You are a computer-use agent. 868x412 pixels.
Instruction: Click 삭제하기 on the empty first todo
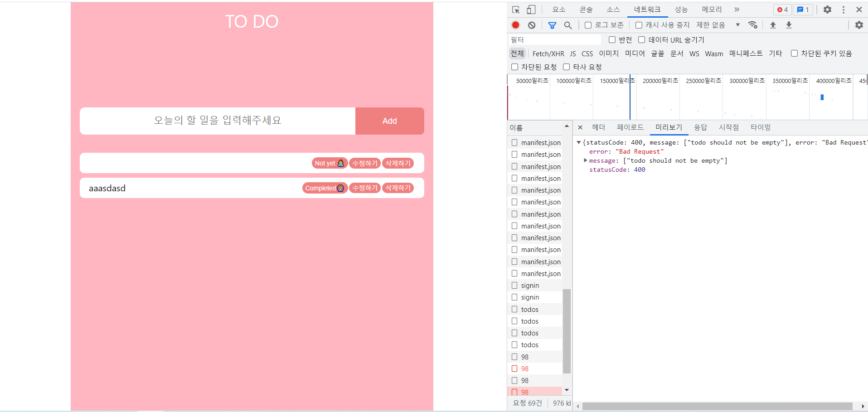pos(398,163)
